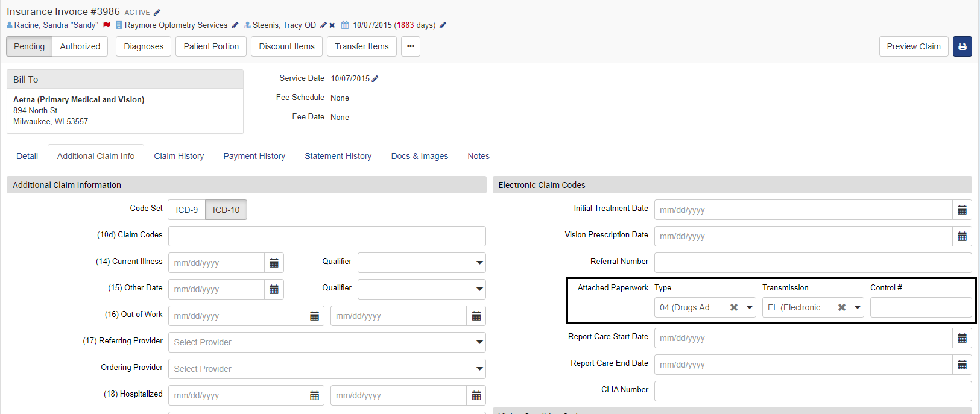Open calendar for Vision Prescription Date
The width and height of the screenshot is (980, 414).
point(962,236)
